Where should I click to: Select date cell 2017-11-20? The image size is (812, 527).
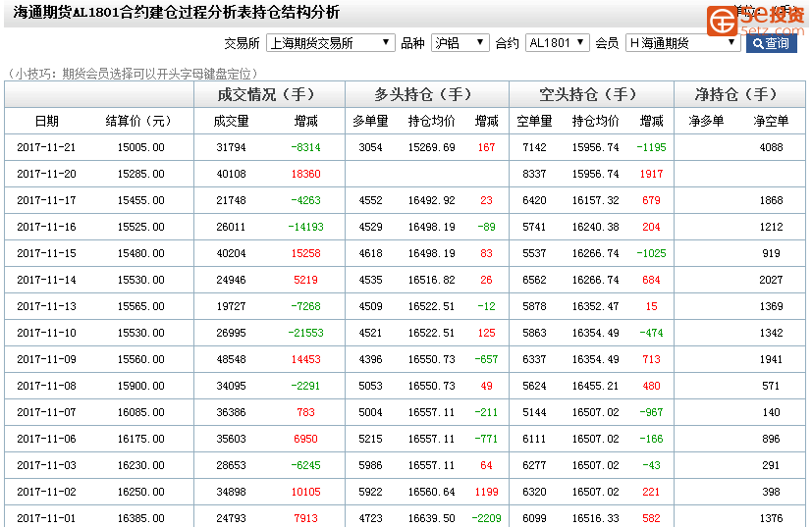tap(46, 174)
